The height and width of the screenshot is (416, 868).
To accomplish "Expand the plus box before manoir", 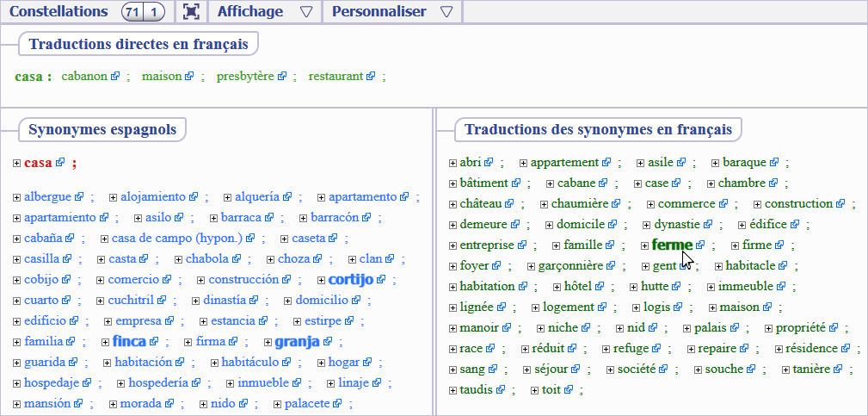I will click(x=453, y=328).
